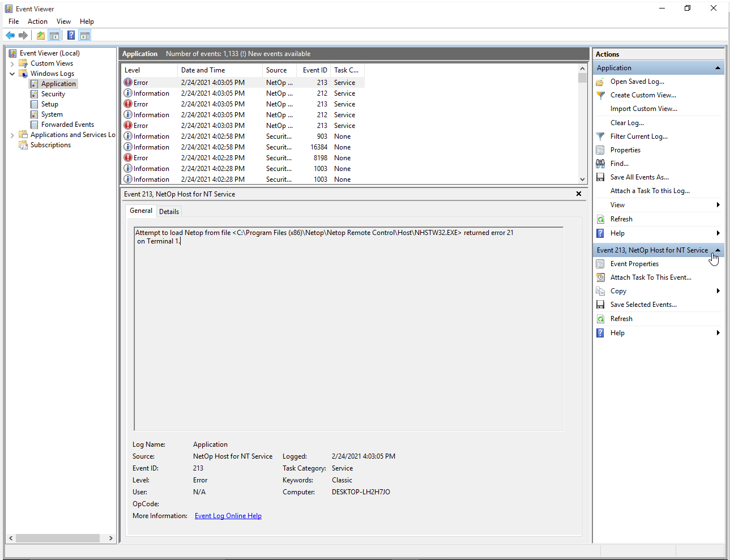Viewport: 730px width, 560px height.
Task: Click the tree pane horizontal scroll right arrow
Action: pos(111,538)
